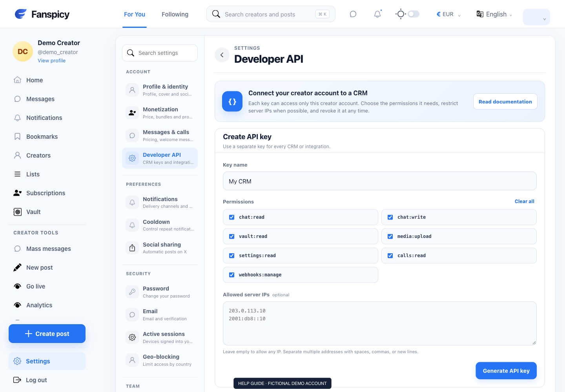Screen dimensions: 565x392
Task: Click the Generate API key button
Action: coord(506,371)
